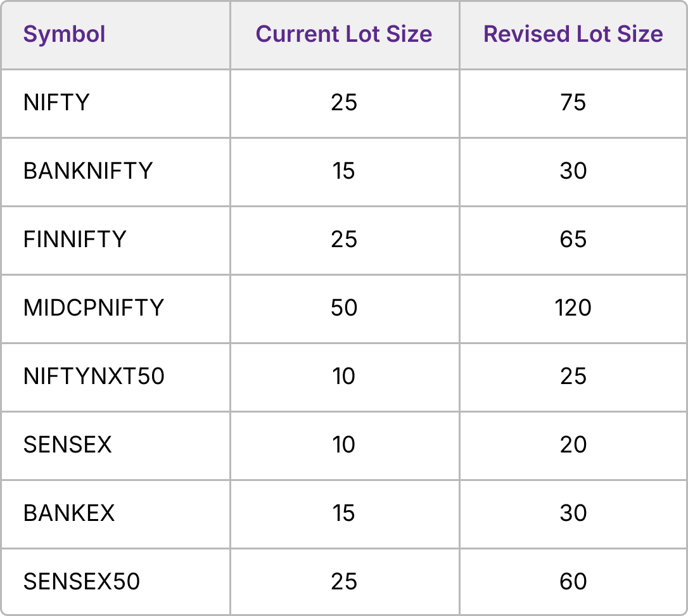Select the BANKEX symbol cell

pos(69,513)
